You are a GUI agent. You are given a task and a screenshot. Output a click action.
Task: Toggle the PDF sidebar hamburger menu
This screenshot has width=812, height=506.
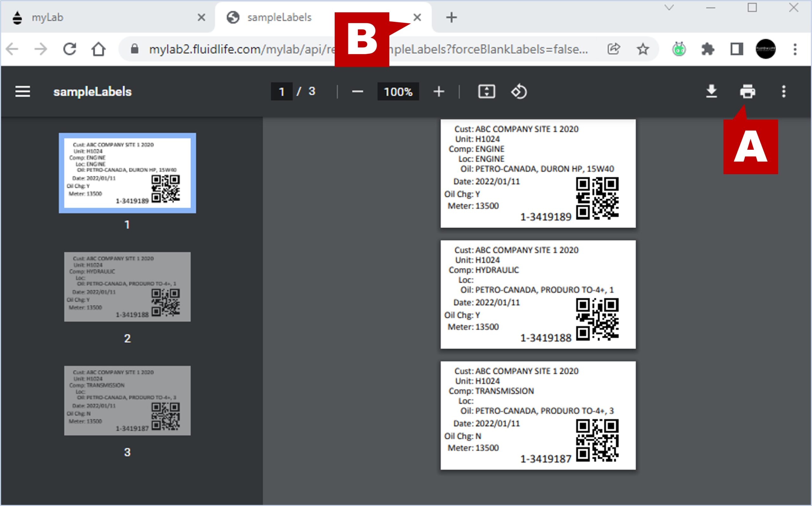tap(23, 91)
